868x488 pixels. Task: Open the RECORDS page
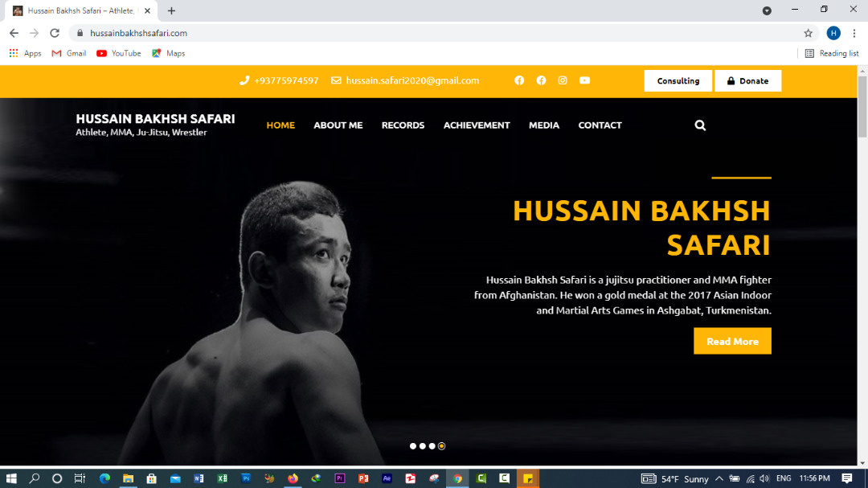coord(403,125)
